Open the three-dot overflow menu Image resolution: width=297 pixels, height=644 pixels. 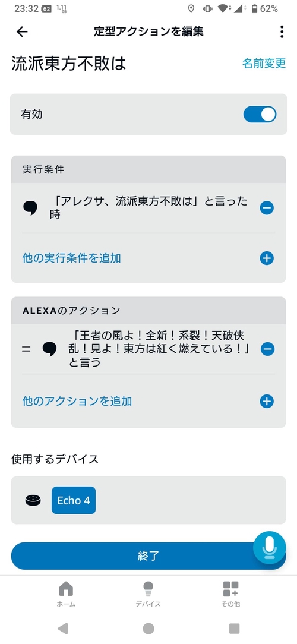click(282, 31)
